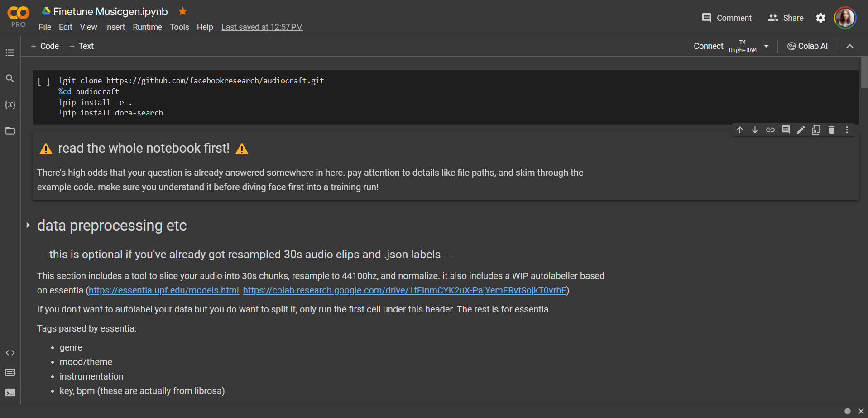Click the Connect runtime button
The image size is (868, 418).
708,46
